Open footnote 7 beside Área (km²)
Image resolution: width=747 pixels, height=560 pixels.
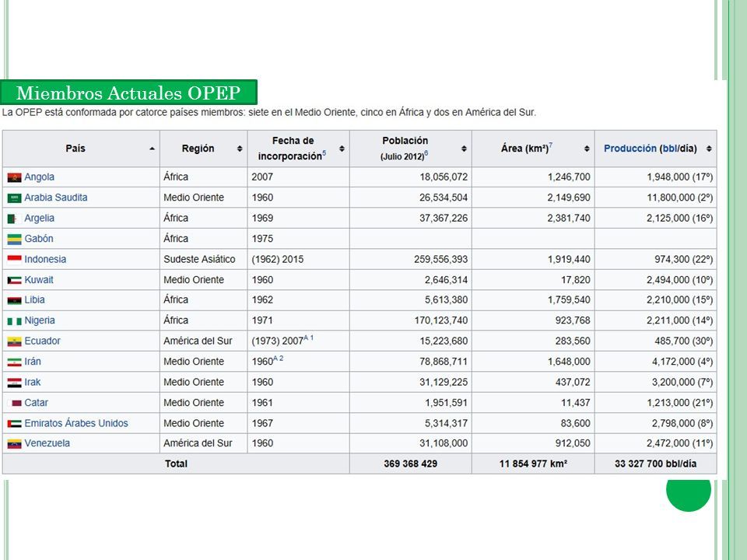[551, 145]
